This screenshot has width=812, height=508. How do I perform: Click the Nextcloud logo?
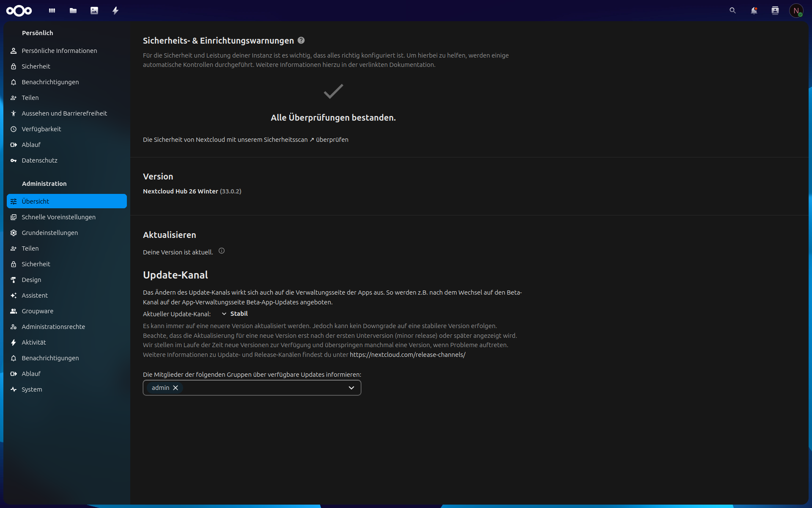pos(19,11)
